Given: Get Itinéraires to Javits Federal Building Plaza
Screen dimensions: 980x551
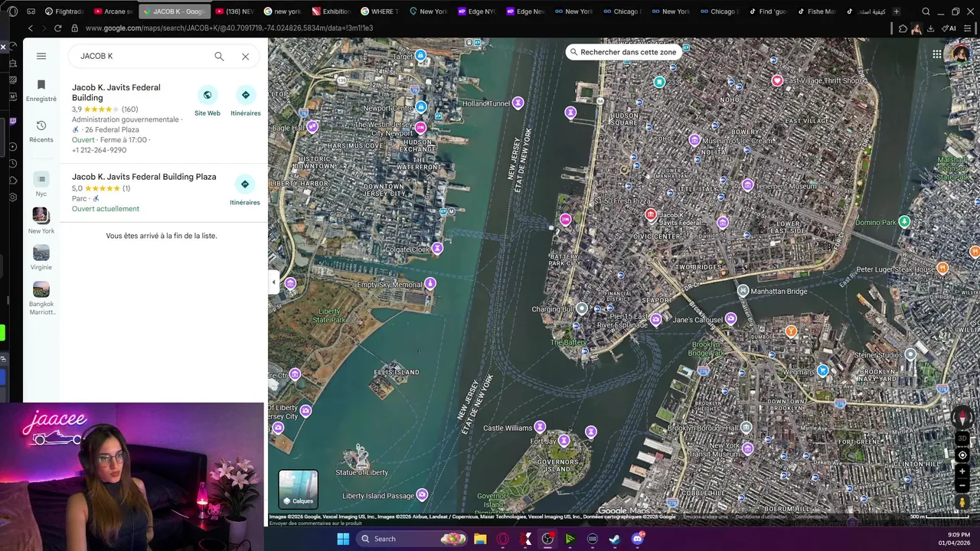Looking at the screenshot, I should point(245,191).
